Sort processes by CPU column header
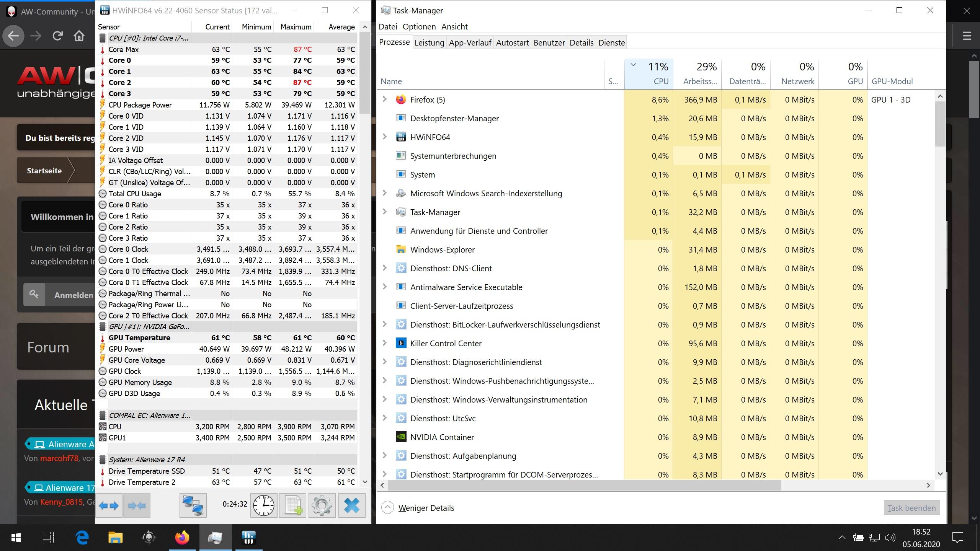 [660, 81]
